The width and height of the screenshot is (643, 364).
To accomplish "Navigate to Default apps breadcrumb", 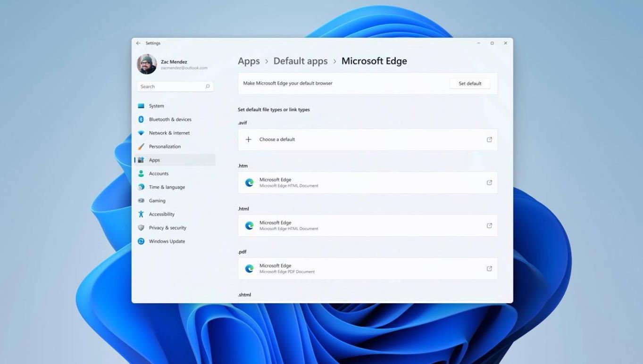I will [301, 61].
